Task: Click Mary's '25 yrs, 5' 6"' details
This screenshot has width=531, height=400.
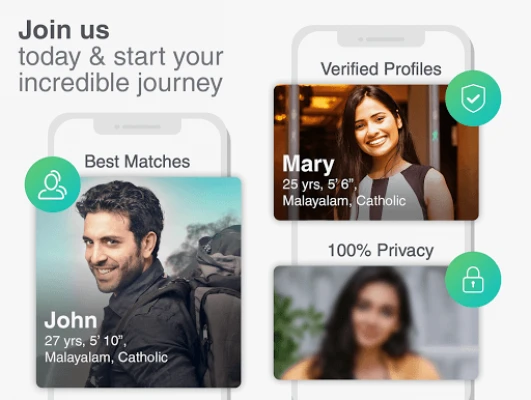Action: click(320, 185)
